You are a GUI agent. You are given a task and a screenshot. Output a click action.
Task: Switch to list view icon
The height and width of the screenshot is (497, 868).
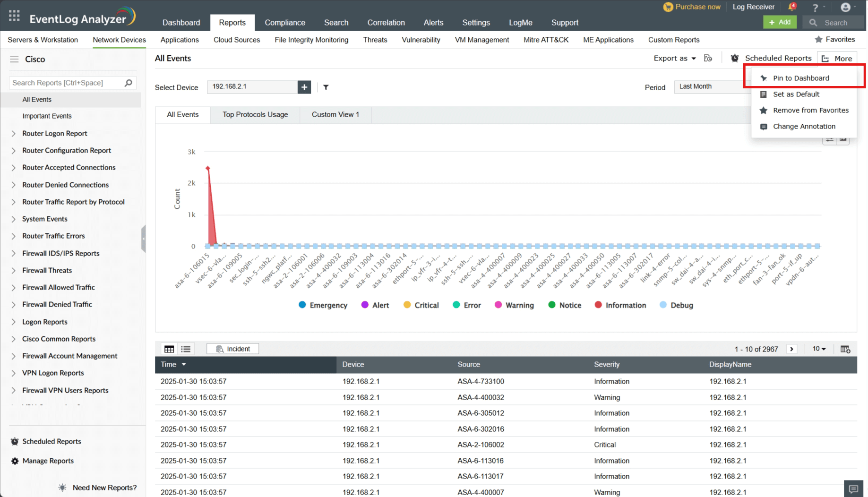coord(186,349)
